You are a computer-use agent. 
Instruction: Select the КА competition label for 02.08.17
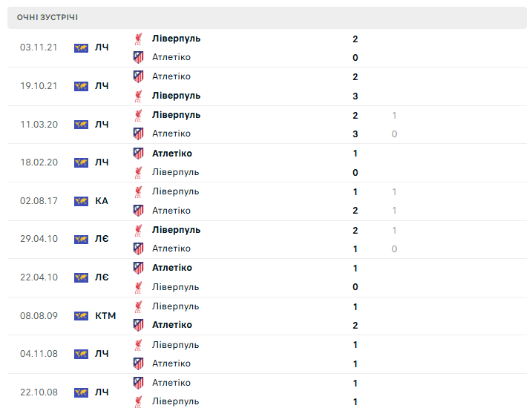(102, 201)
